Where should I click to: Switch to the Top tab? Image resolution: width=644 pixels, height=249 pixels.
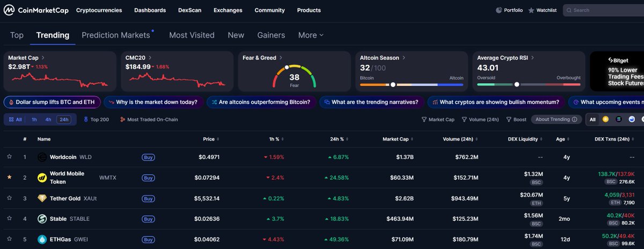pyautogui.click(x=17, y=35)
